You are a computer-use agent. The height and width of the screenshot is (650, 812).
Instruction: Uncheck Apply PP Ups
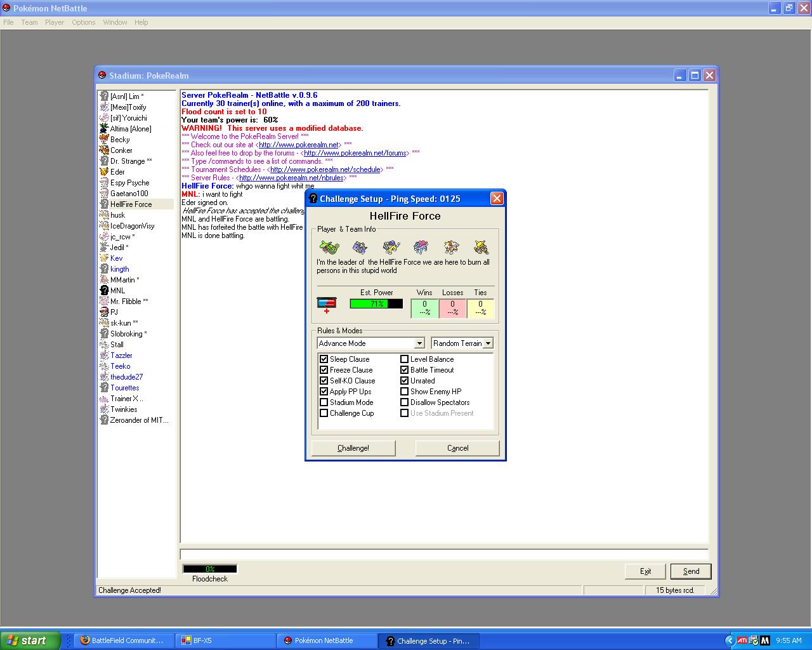[324, 392]
